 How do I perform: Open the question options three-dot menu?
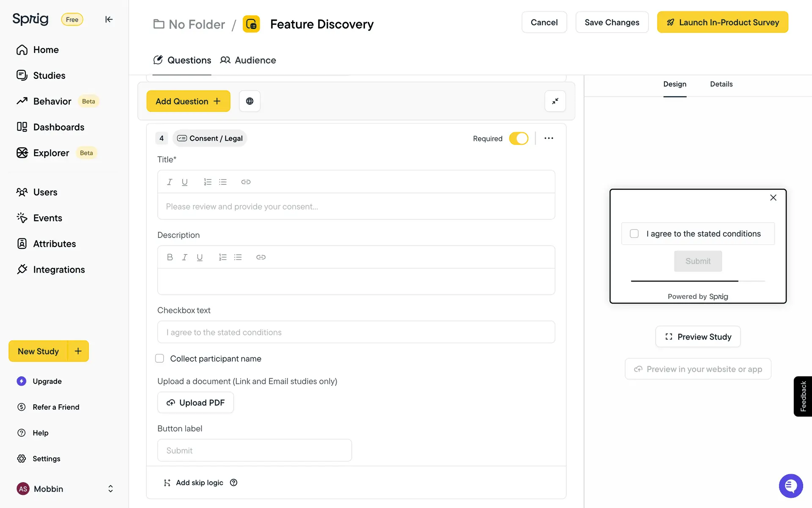(549, 138)
